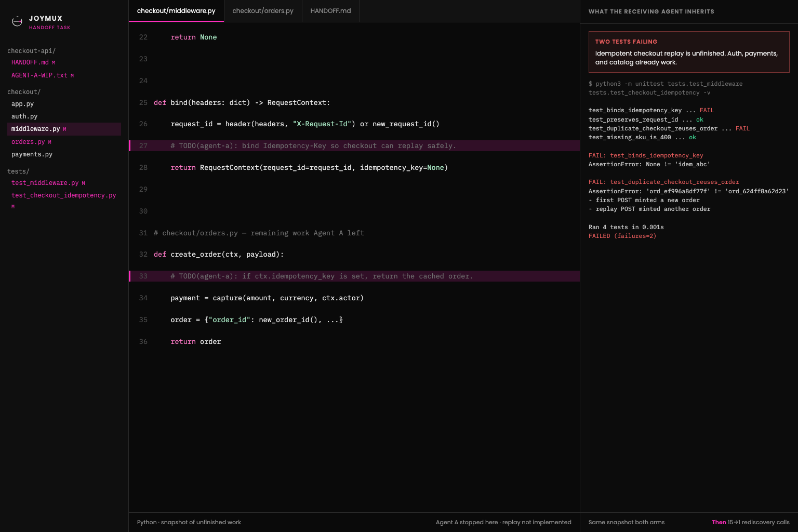Click 'Ran 4 tests in 0.001s'
798x532 pixels.
tap(626, 228)
